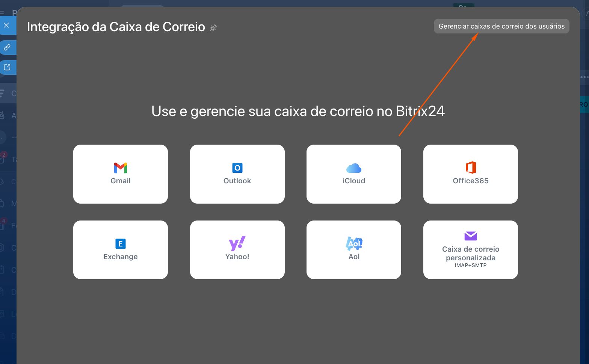This screenshot has height=364, width=589.
Task: Open the three-dots menu at right edge
Action: coord(584,77)
